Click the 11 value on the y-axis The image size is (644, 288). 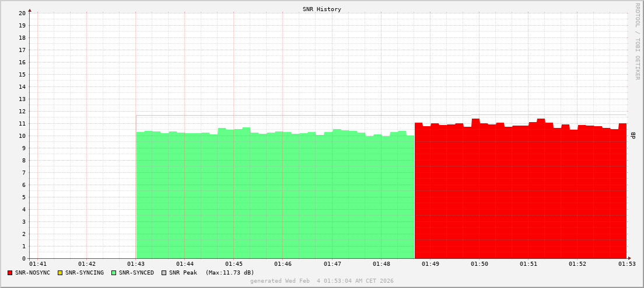[22, 123]
